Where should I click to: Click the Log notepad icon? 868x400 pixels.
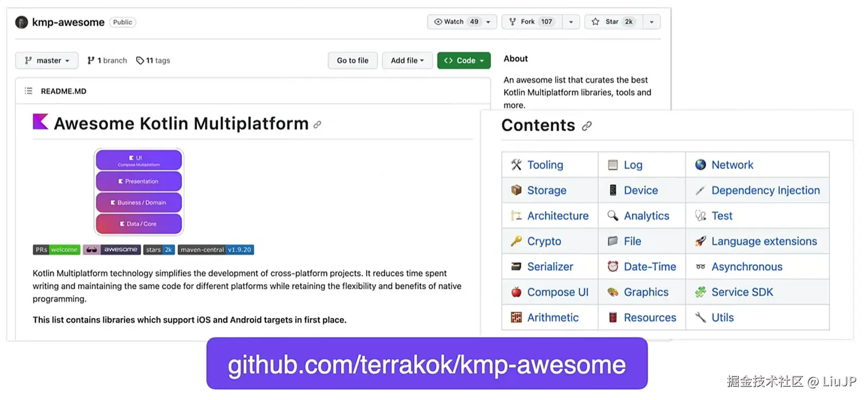[x=613, y=165]
